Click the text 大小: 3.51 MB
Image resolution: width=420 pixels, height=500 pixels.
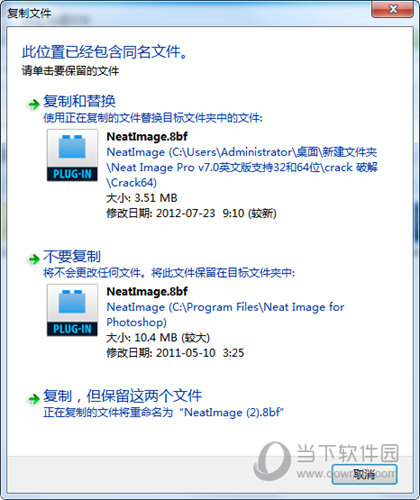pos(142,198)
